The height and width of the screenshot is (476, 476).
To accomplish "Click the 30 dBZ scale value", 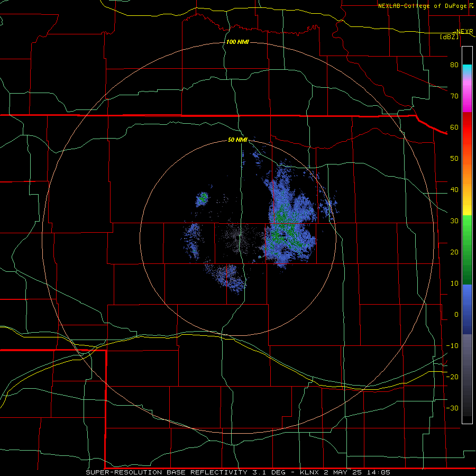I will click(x=454, y=221).
